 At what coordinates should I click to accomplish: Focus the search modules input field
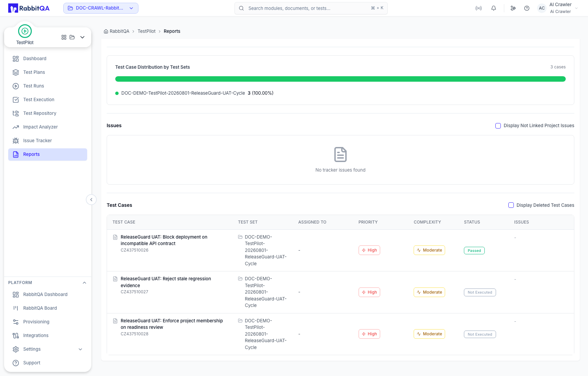pyautogui.click(x=311, y=8)
